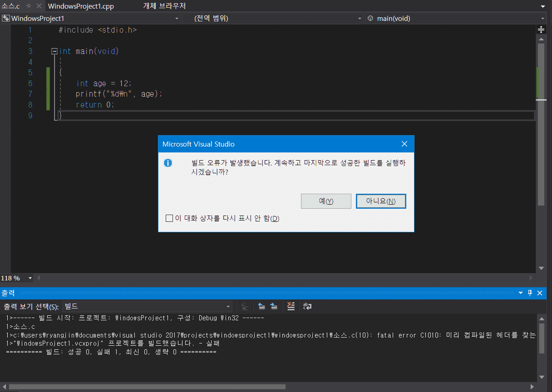
Task: Click the output panel horizontal scrollbar thumb
Action: pyautogui.click(x=147, y=387)
